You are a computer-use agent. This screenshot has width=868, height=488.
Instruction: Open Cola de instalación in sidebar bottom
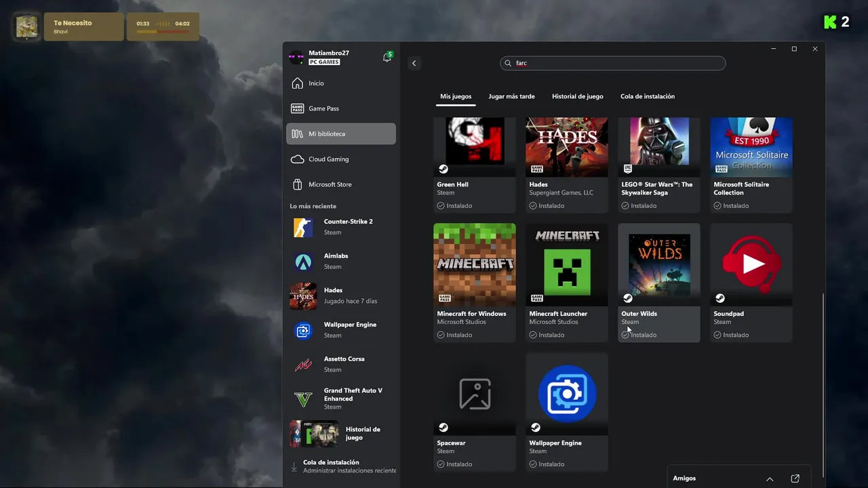point(342,466)
